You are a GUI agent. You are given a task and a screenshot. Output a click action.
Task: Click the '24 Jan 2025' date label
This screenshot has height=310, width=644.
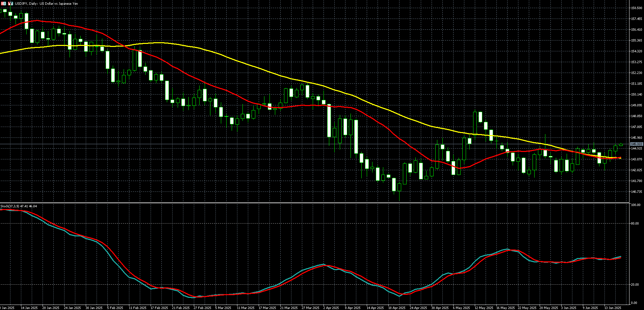pos(72,308)
